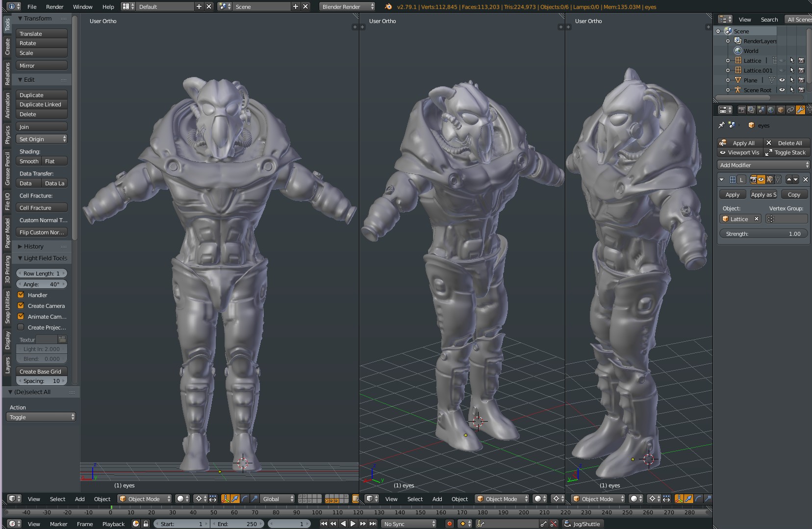This screenshot has width=812, height=529.
Task: Play the animation in reverse
Action: (x=343, y=524)
